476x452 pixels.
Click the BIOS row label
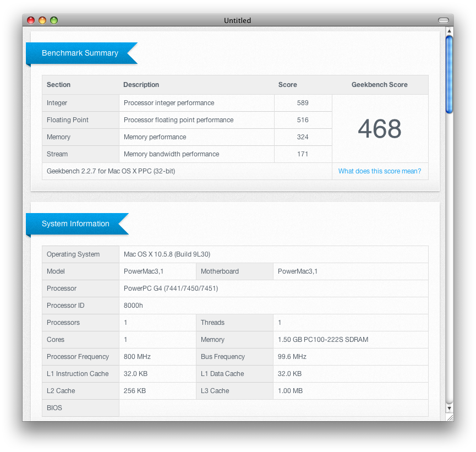pyautogui.click(x=54, y=407)
